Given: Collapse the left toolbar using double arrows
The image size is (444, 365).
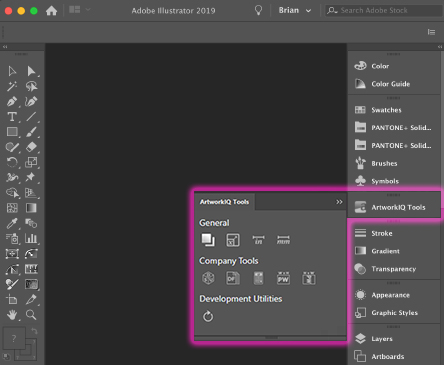Looking at the screenshot, I should [x=5, y=47].
